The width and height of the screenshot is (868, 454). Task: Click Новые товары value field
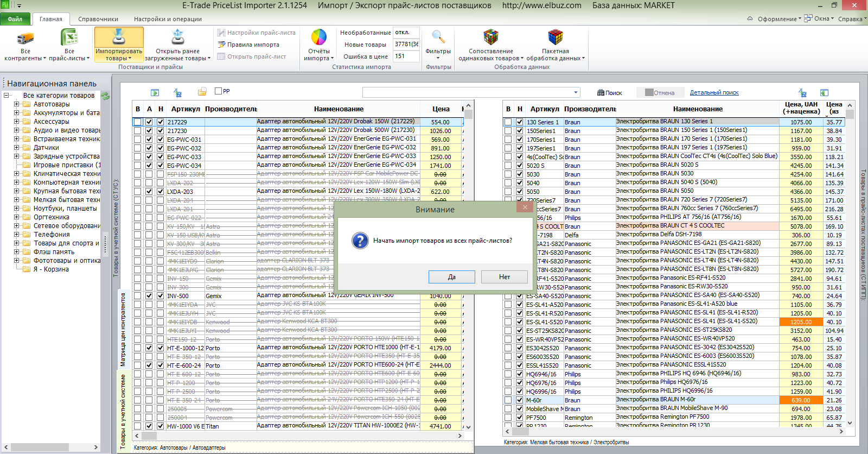point(406,45)
